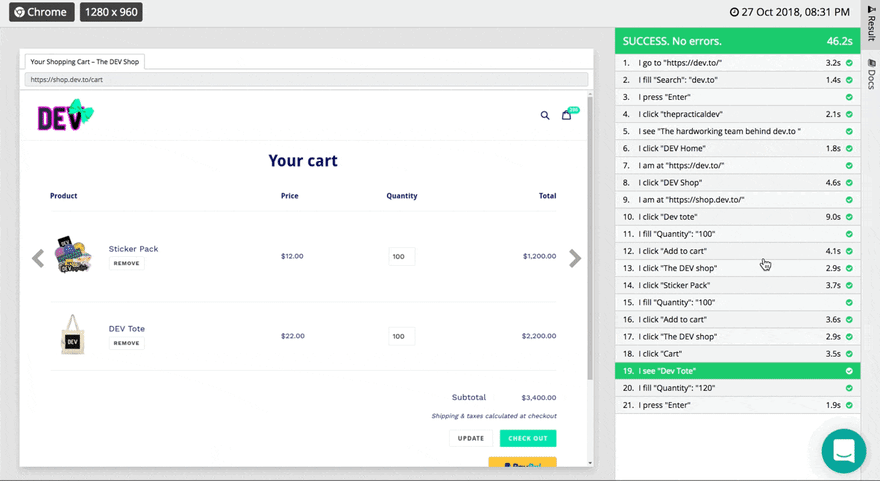The image size is (880, 481).
Task: Click the Sticker Pack quantity field
Action: pos(401,256)
